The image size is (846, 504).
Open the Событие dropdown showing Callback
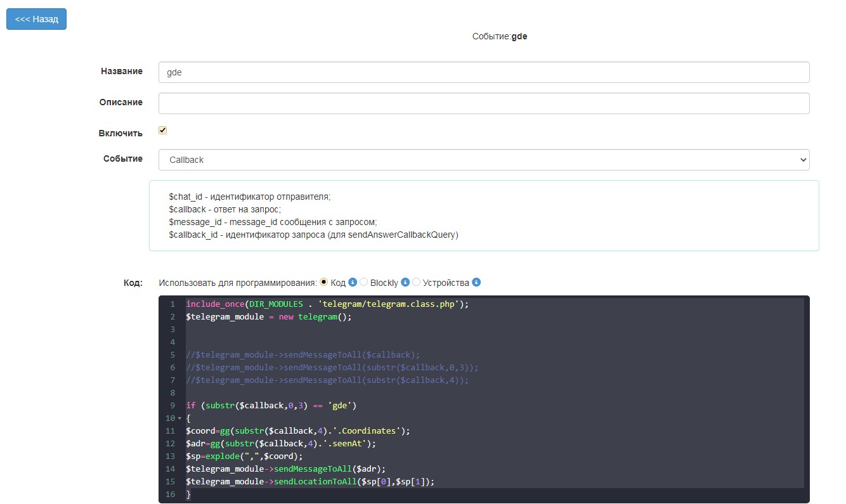pos(484,160)
